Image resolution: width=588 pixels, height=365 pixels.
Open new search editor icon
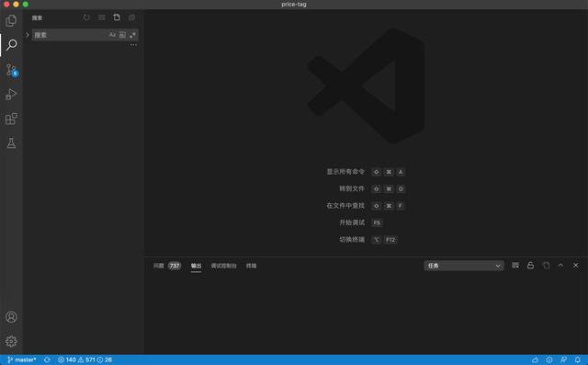(117, 17)
